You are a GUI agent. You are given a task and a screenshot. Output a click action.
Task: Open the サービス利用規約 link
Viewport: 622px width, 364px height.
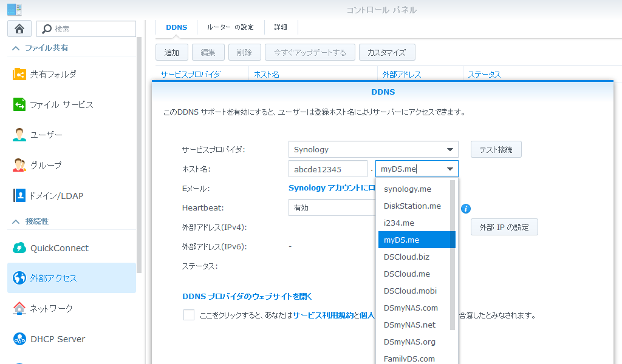pyautogui.click(x=323, y=315)
